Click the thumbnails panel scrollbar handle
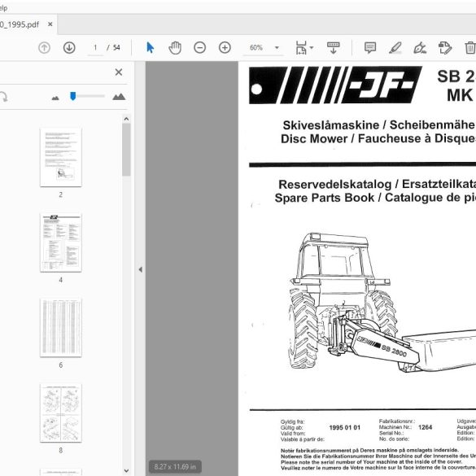 [126, 150]
